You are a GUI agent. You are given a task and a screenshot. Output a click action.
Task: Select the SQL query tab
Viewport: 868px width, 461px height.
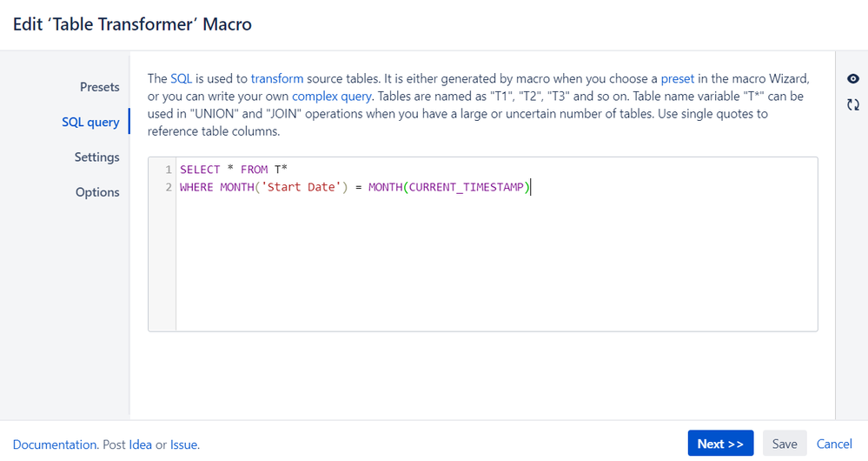point(90,122)
